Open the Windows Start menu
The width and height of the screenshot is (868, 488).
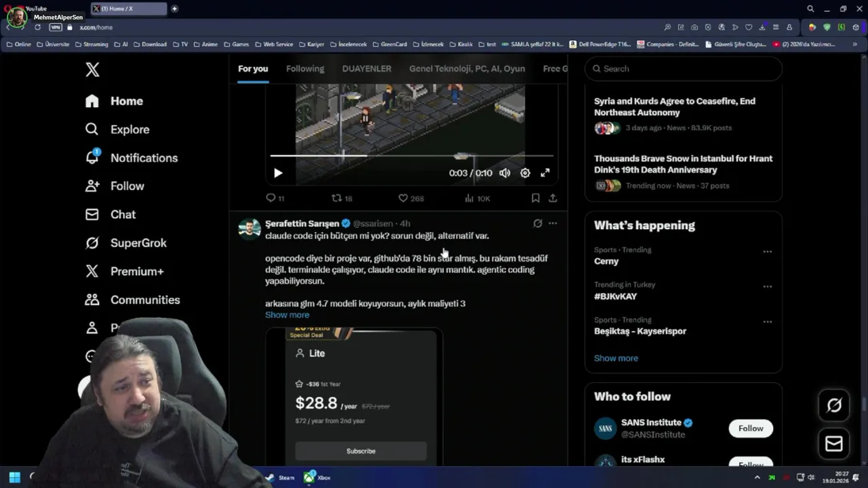point(14,477)
